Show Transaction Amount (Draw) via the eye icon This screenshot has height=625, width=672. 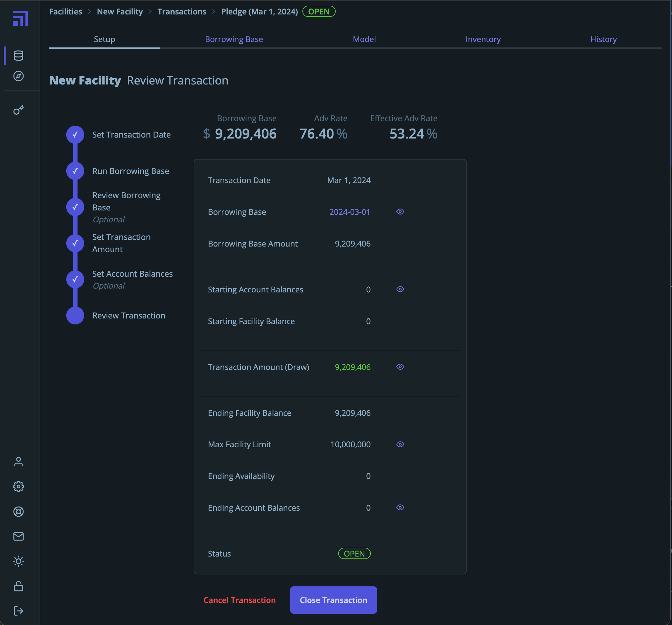400,367
